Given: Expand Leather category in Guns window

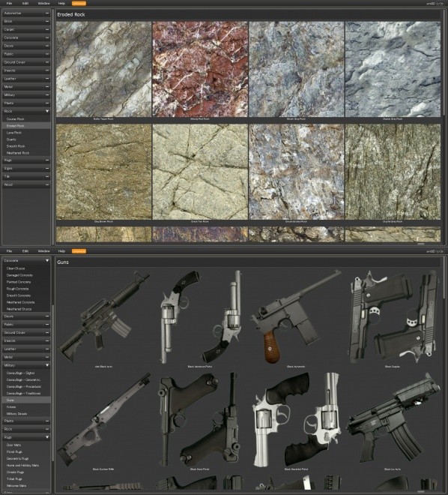Looking at the screenshot, I should coord(26,349).
